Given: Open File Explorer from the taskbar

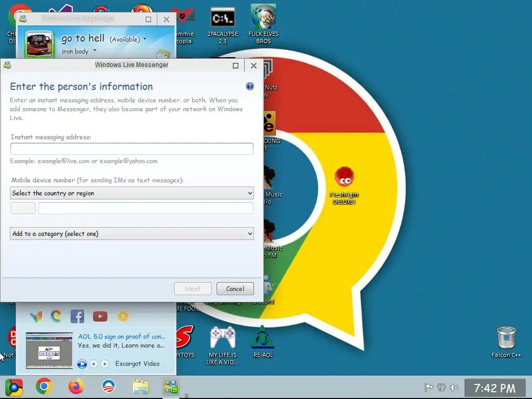Looking at the screenshot, I should pyautogui.click(x=141, y=387).
